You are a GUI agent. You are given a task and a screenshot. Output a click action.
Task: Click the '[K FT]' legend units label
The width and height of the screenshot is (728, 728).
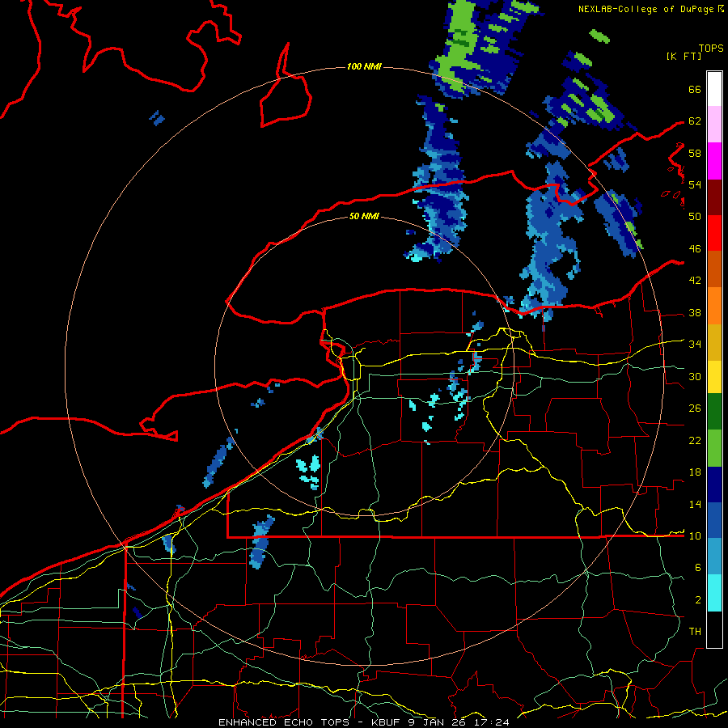point(684,56)
